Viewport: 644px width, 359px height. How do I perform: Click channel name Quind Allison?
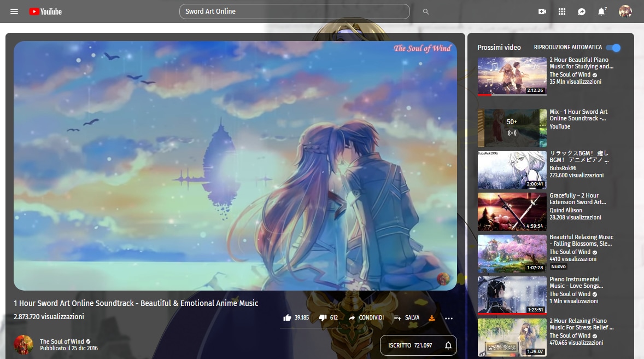click(566, 210)
